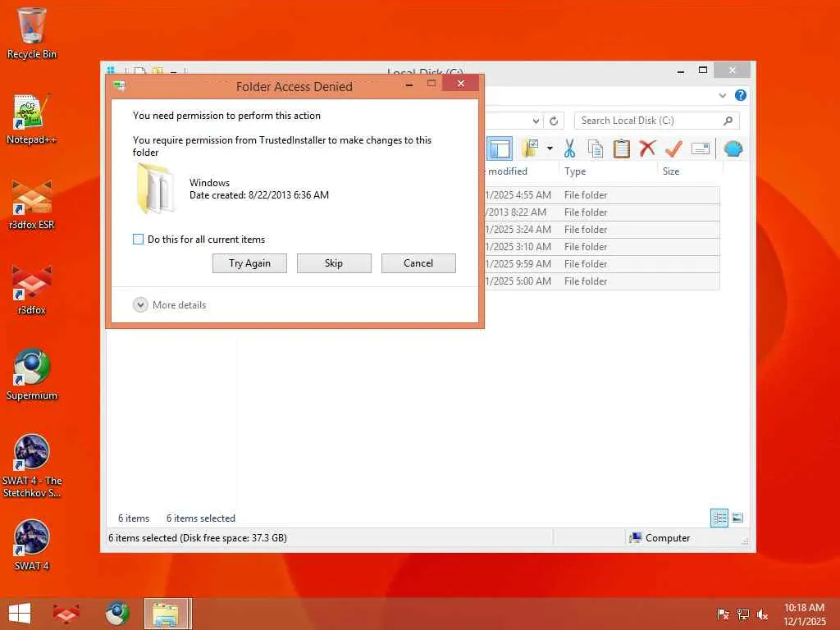
Task: Select the row dated 4:55 AM
Action: click(x=602, y=195)
